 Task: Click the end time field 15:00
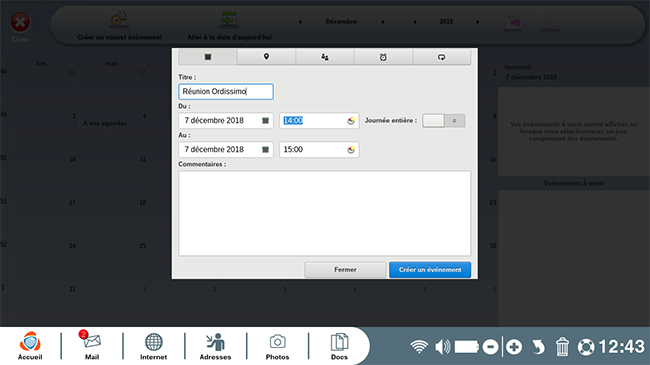pos(319,150)
